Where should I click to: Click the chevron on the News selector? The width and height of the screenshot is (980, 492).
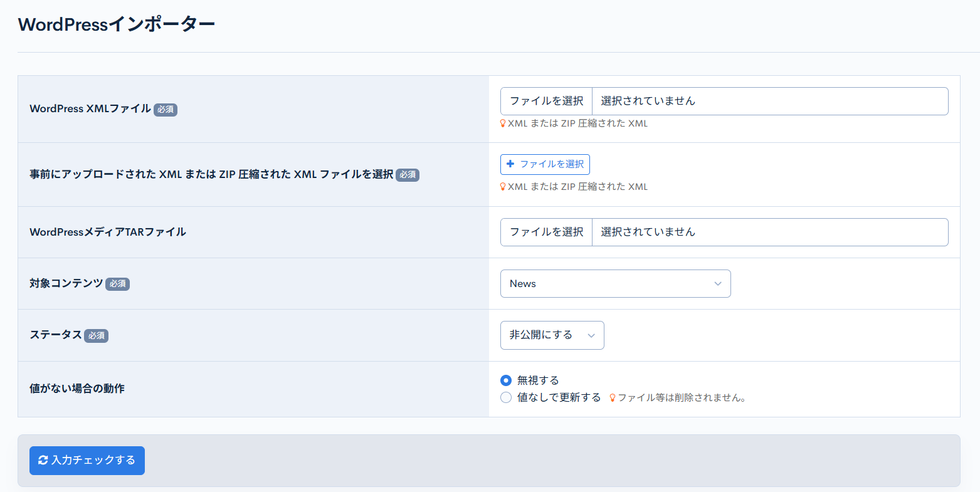[x=718, y=283]
